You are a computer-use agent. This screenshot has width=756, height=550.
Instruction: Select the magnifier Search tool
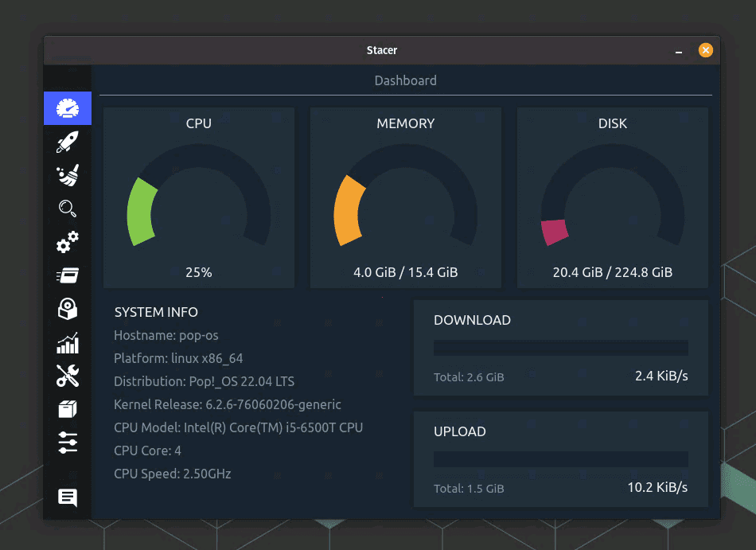point(68,209)
